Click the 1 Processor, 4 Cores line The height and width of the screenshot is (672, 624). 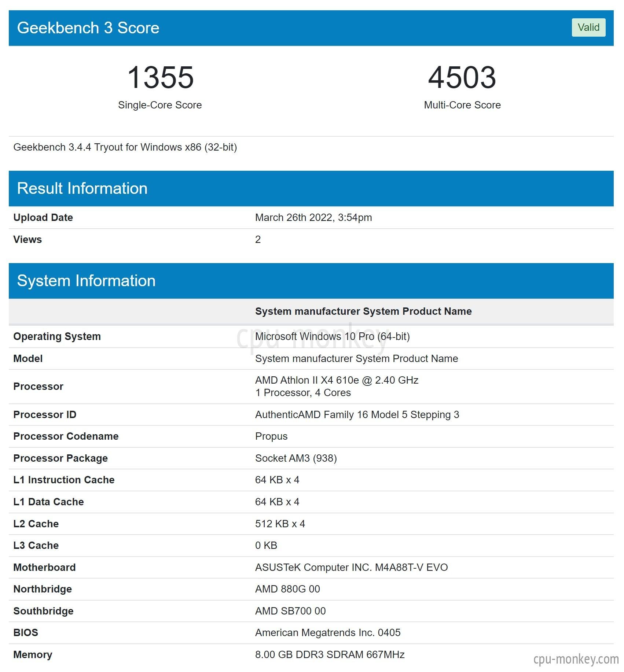(303, 393)
